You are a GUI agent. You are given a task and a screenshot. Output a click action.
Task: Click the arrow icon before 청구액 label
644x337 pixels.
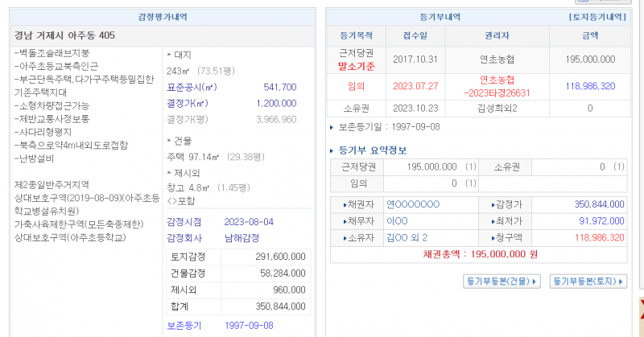(x=494, y=237)
